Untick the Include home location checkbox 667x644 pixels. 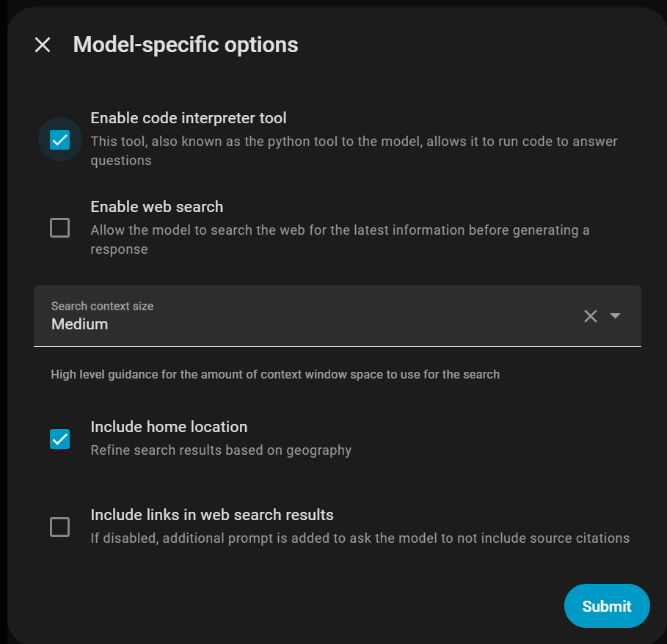[59, 439]
